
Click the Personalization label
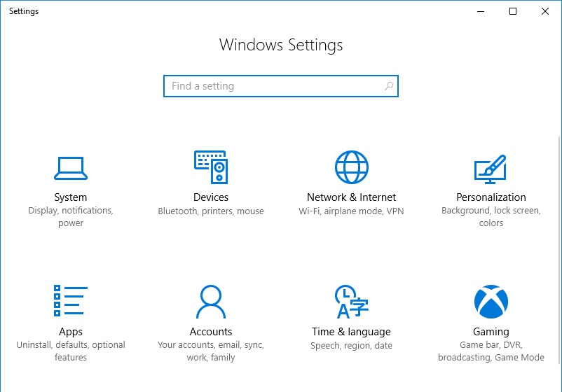click(491, 197)
